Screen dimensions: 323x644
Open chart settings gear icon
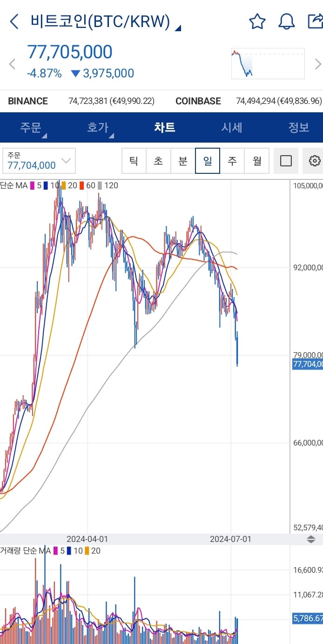tap(315, 161)
